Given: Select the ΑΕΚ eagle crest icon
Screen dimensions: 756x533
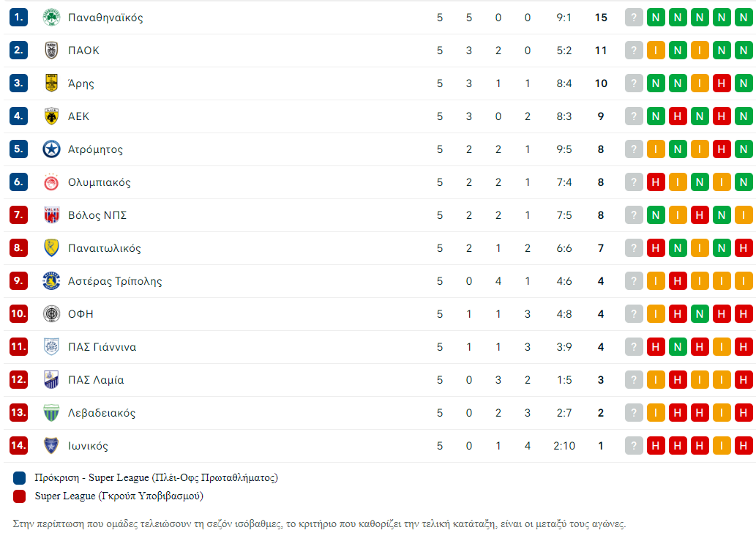Looking at the screenshot, I should coord(51,116).
